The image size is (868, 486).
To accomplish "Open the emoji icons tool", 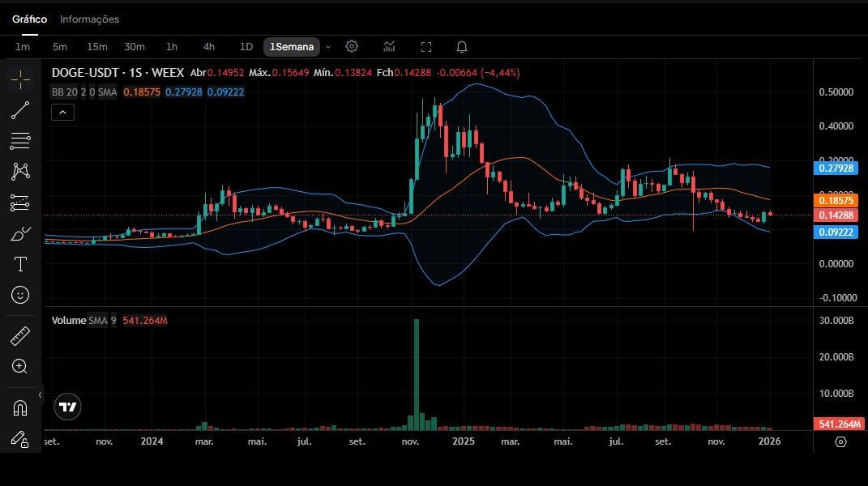I will tap(20, 295).
